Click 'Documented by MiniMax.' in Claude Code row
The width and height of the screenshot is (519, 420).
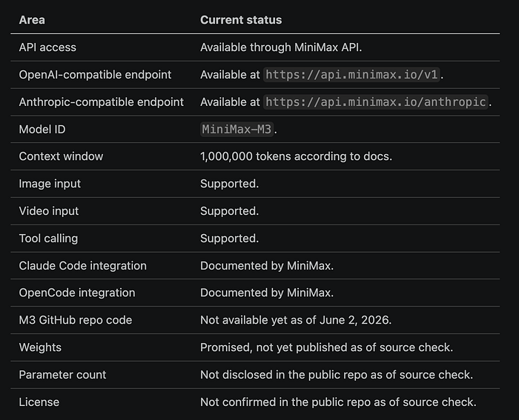tap(267, 266)
